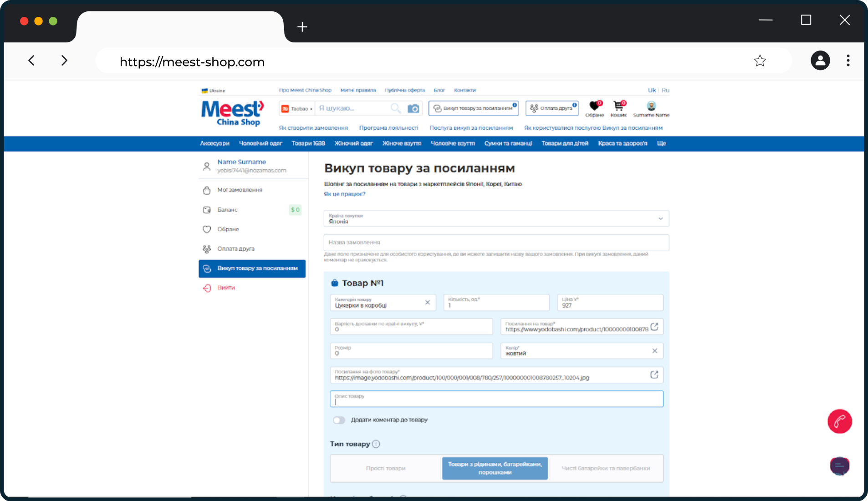
Task: Open the Як це працює? link
Action: click(x=345, y=194)
